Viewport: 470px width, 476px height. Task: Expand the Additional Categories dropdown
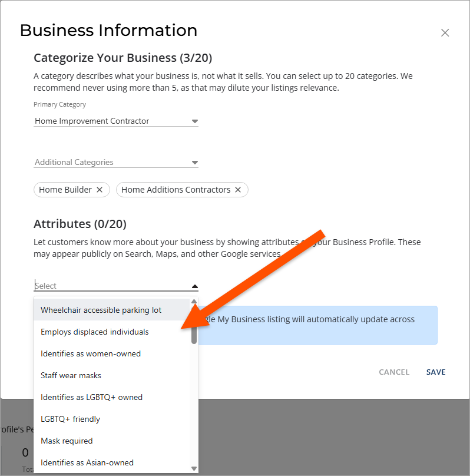tap(195, 163)
